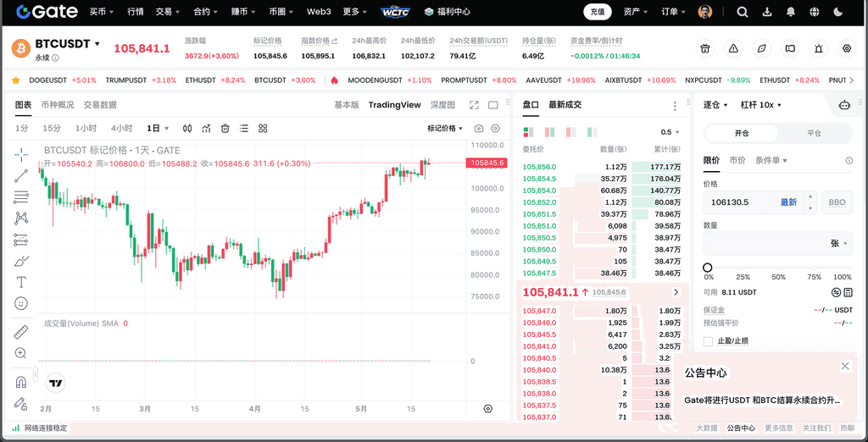Switch to dark mode with moon icon
The height and width of the screenshot is (442, 868).
pyautogui.click(x=837, y=12)
